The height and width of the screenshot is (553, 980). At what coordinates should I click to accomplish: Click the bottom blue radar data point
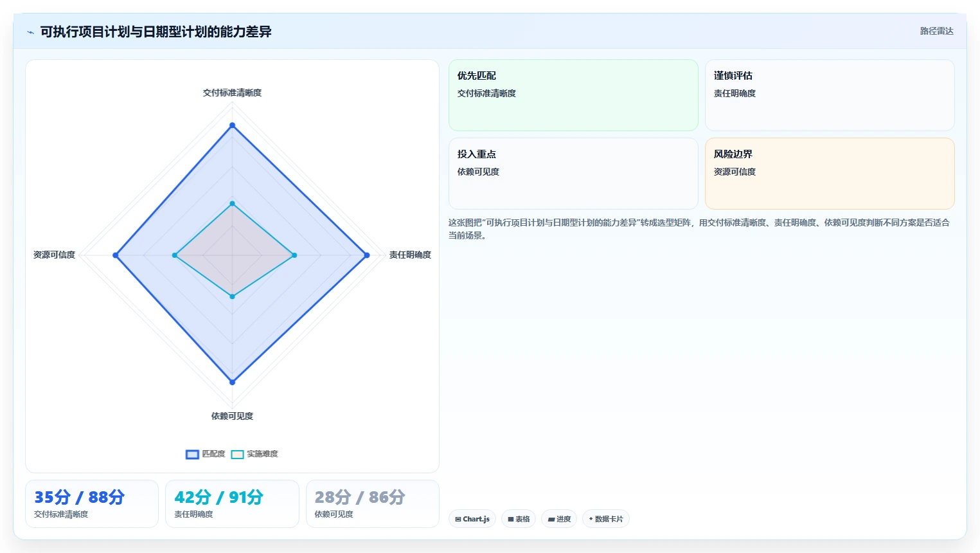coord(232,382)
